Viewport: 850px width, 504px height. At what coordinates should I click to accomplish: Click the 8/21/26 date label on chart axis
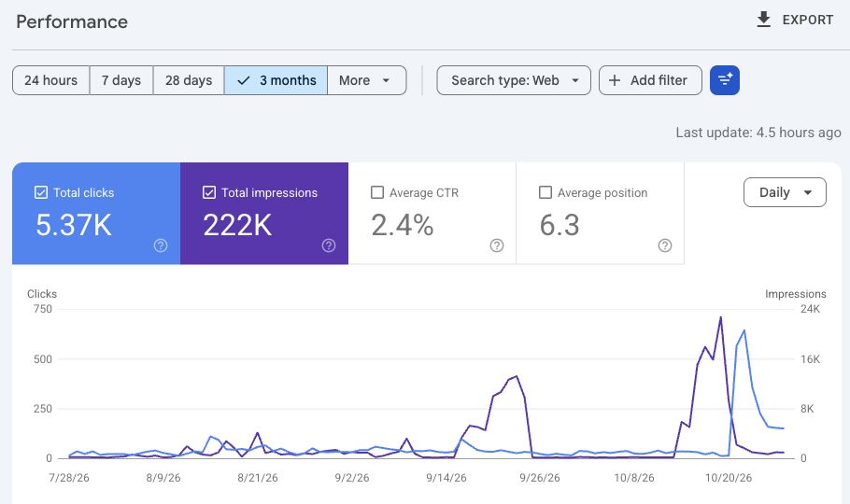tap(258, 478)
